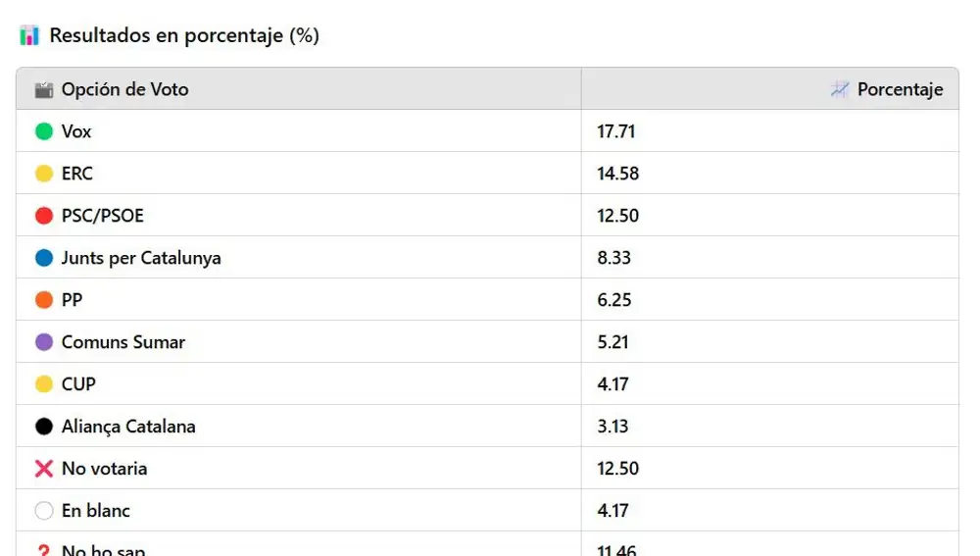Click the Opción de Voto column header
Image resolution: width=980 pixels, height=556 pixels.
coord(299,89)
